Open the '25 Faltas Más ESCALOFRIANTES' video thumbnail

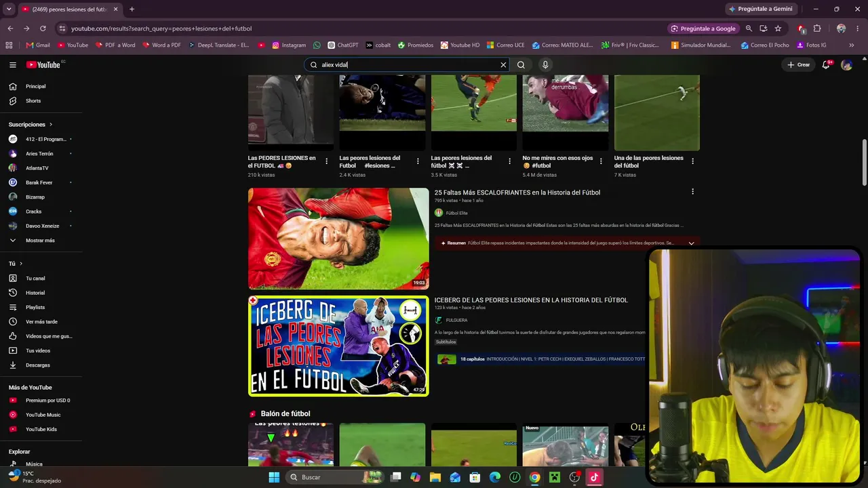338,239
